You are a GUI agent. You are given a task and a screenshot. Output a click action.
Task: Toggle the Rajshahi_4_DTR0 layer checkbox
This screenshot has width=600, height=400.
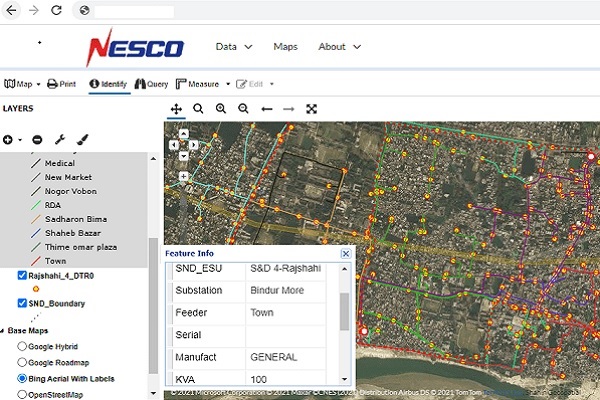tap(22, 276)
